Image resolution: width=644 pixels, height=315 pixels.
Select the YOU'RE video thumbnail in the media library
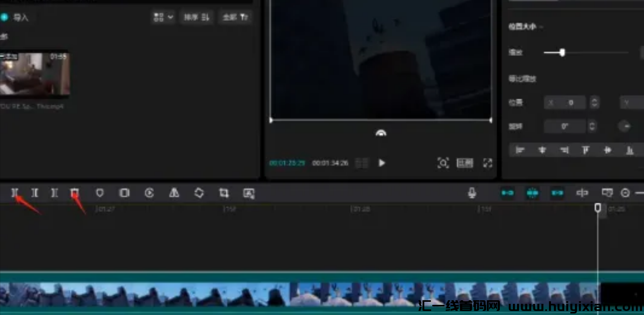click(36, 74)
